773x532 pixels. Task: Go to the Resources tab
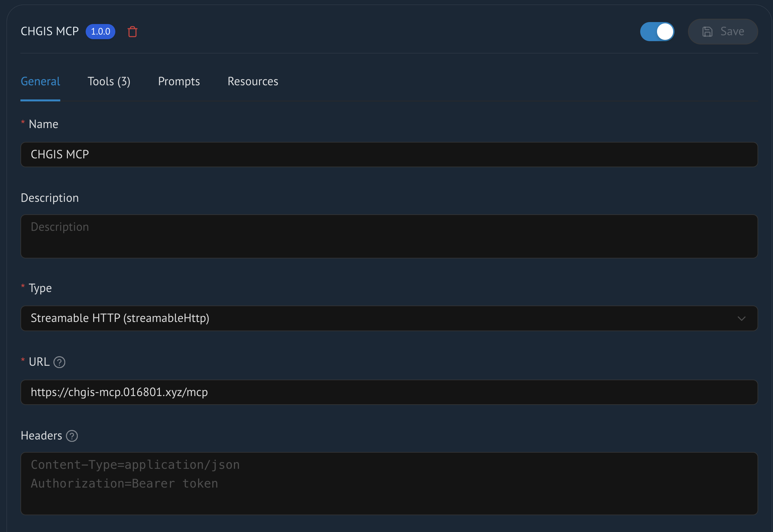pos(252,82)
